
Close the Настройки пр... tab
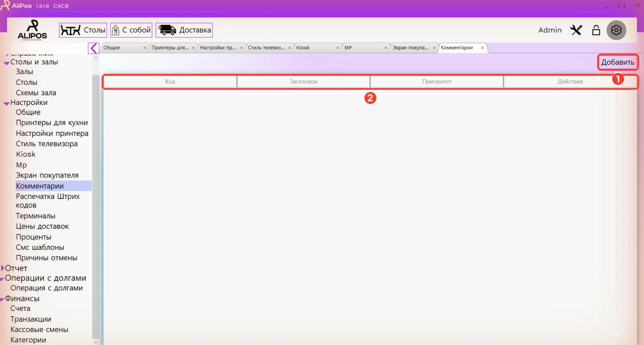(241, 48)
